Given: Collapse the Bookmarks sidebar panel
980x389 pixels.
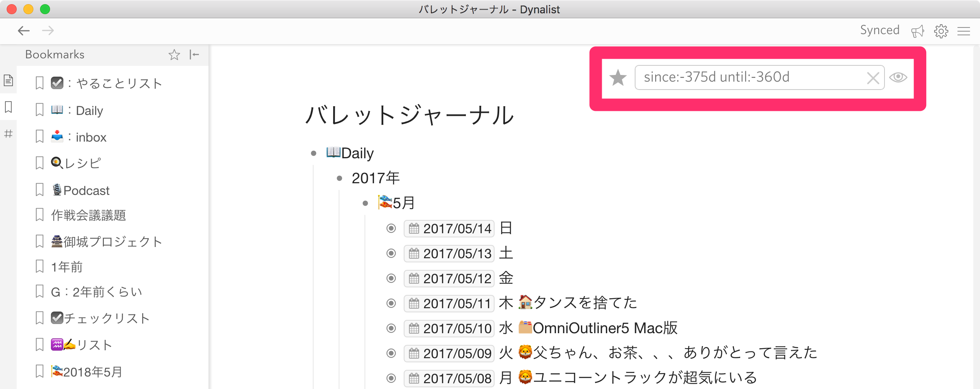Looking at the screenshot, I should pos(194,55).
